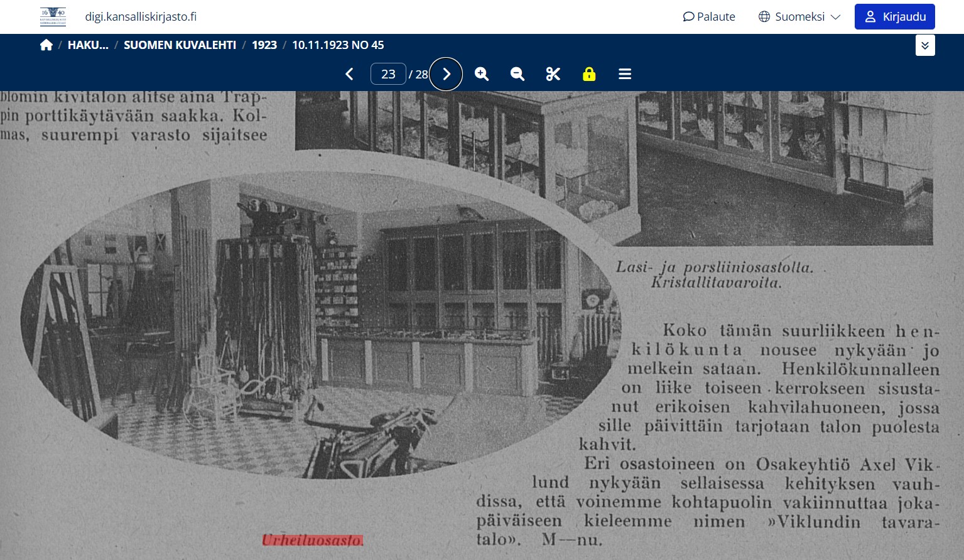The height and width of the screenshot is (560, 964).
Task: Open the Palaute feedback link
Action: [x=709, y=17]
